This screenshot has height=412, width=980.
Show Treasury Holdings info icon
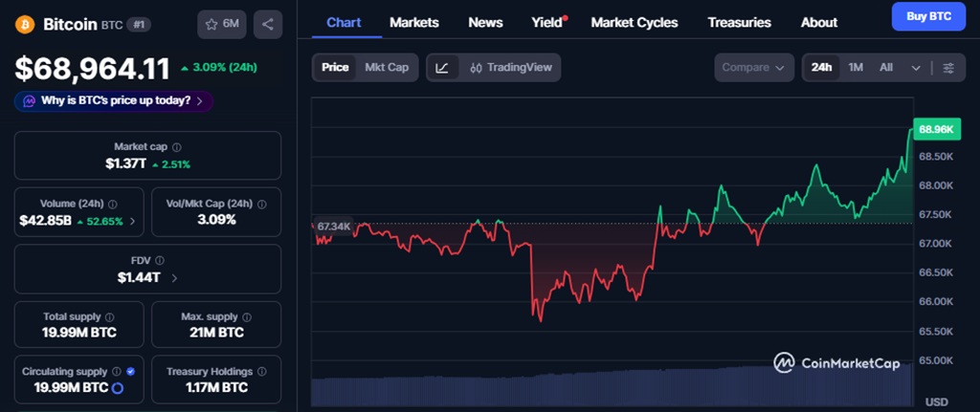pos(262,372)
